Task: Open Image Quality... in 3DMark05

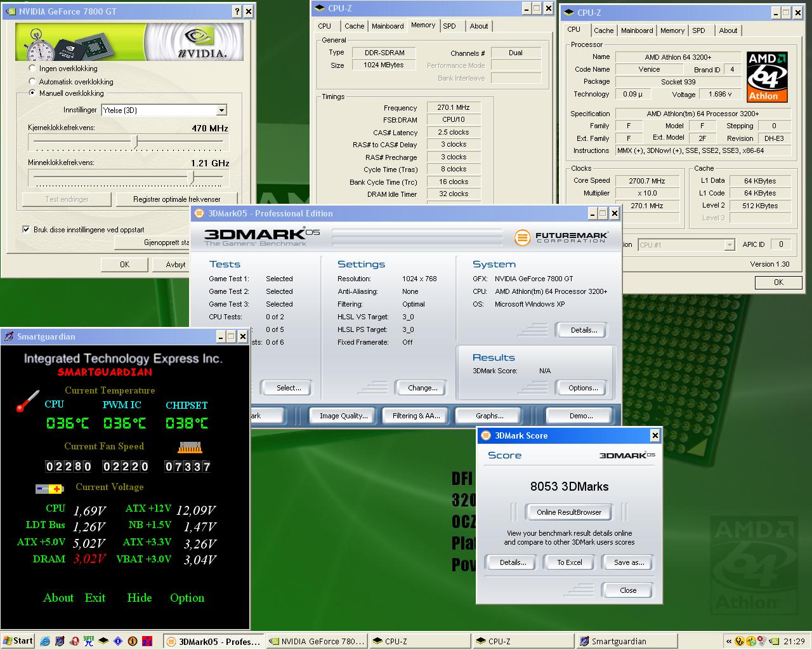Action: point(343,416)
